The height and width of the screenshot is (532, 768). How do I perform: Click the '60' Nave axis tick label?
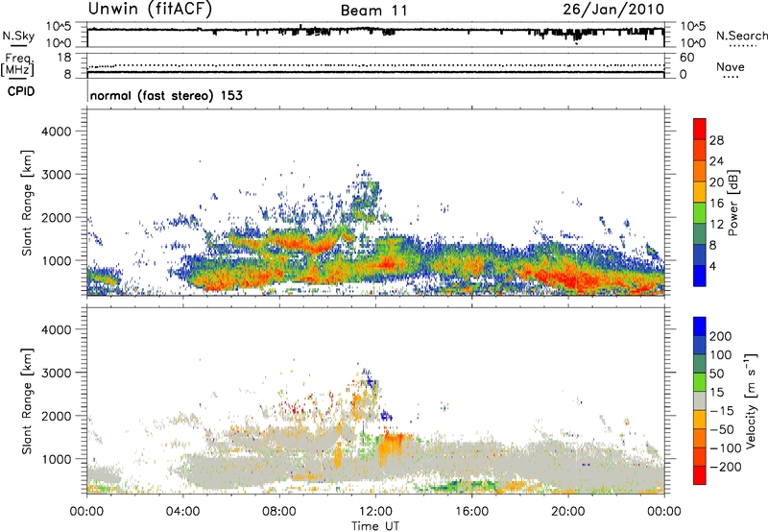[686, 58]
